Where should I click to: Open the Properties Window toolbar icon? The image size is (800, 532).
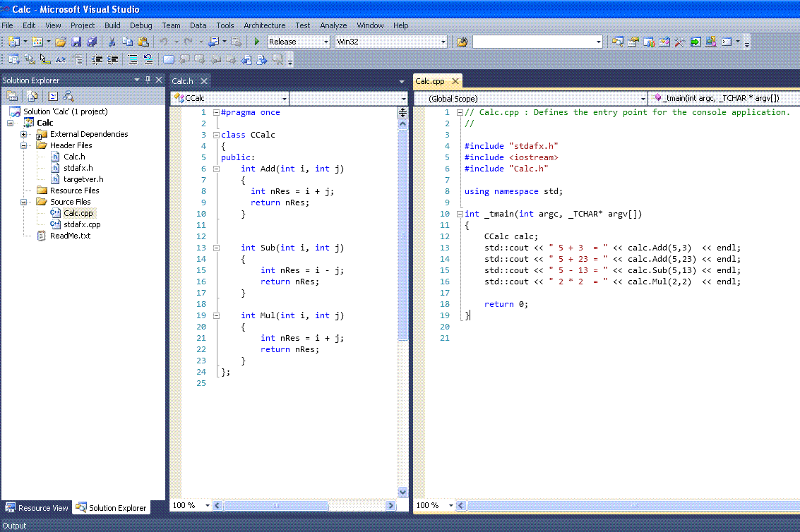(633, 42)
